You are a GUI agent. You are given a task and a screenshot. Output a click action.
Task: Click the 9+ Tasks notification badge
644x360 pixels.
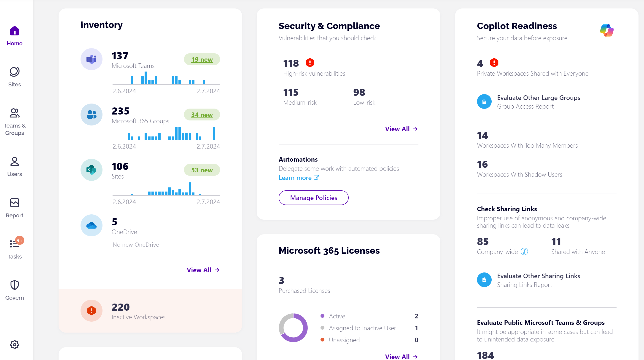click(x=19, y=240)
